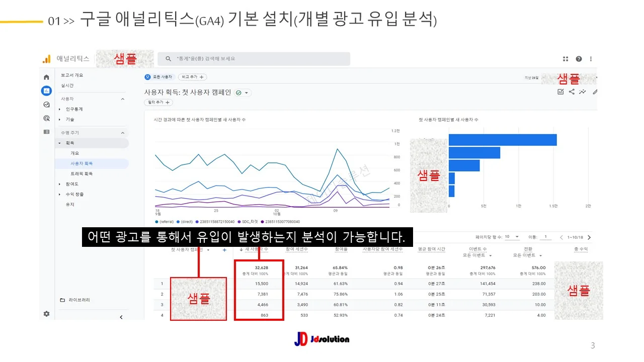Sort by the 총 수익 column header
Screen dimensions: 644x362
581,249
